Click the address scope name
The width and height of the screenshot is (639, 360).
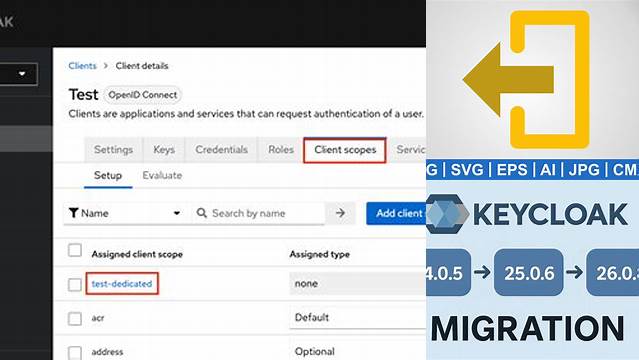(107, 352)
